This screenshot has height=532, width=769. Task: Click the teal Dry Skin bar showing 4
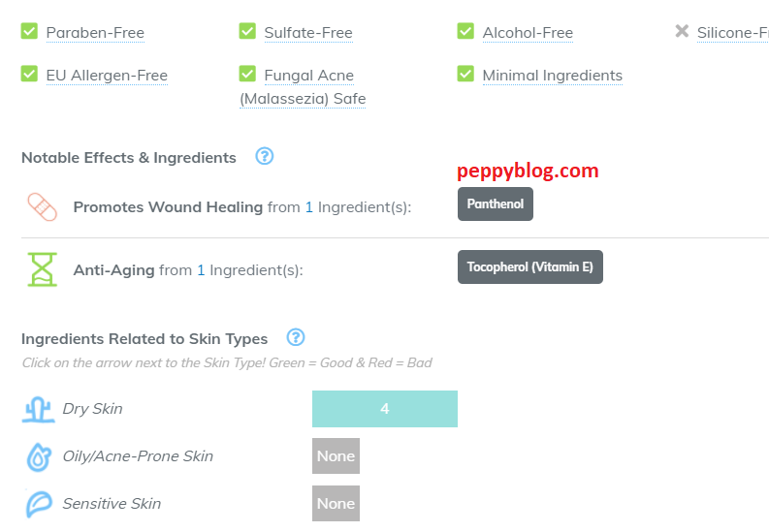[x=384, y=409]
